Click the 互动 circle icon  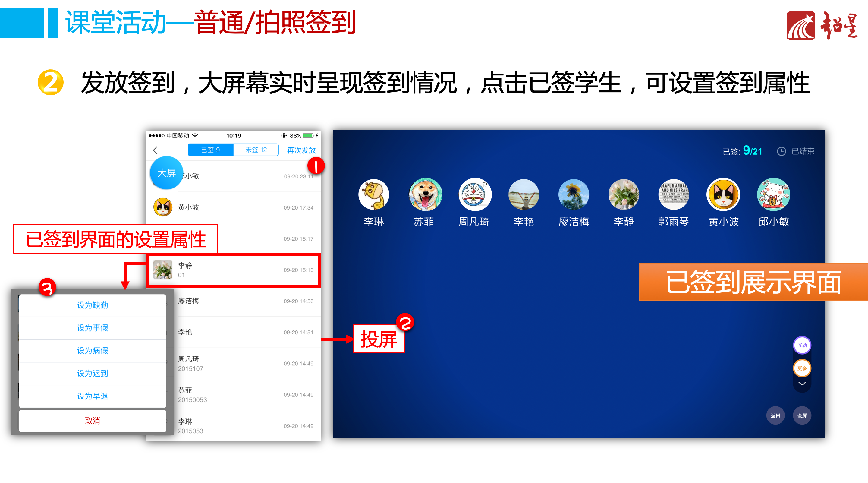802,345
